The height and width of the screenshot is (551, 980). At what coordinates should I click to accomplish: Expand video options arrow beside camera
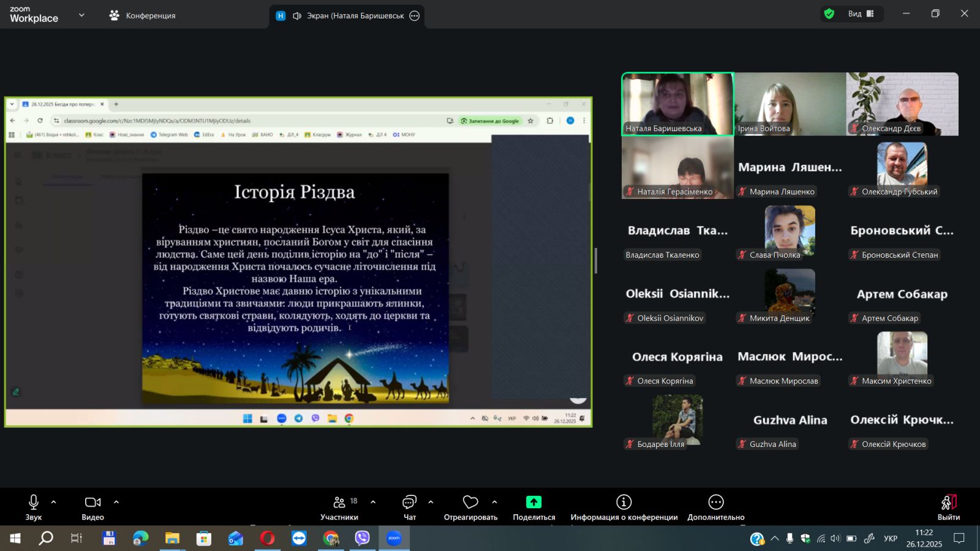tap(116, 502)
